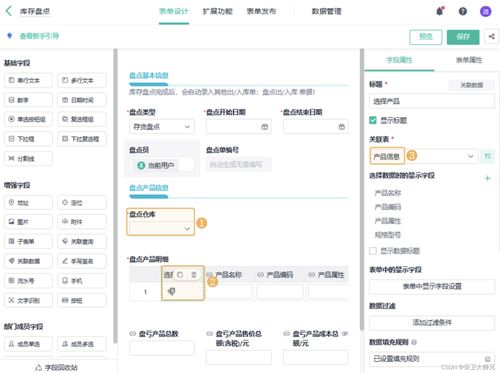Open the 关联表 dropdown showing 产品信息
Viewport: 500px width, 373px height.
423,156
